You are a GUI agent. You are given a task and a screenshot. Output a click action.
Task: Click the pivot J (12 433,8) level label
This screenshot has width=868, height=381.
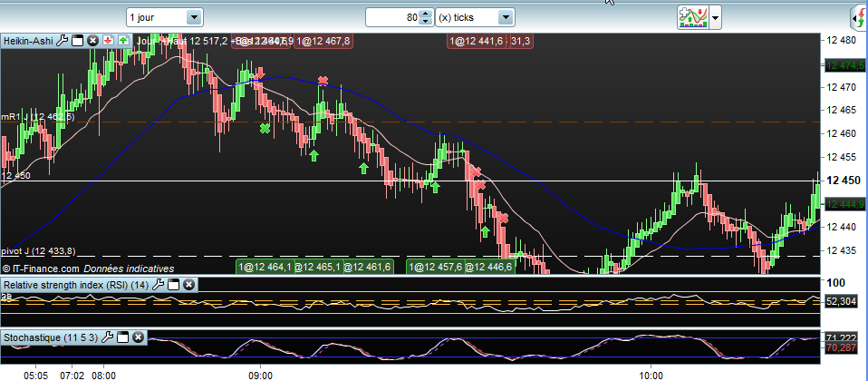(38, 251)
